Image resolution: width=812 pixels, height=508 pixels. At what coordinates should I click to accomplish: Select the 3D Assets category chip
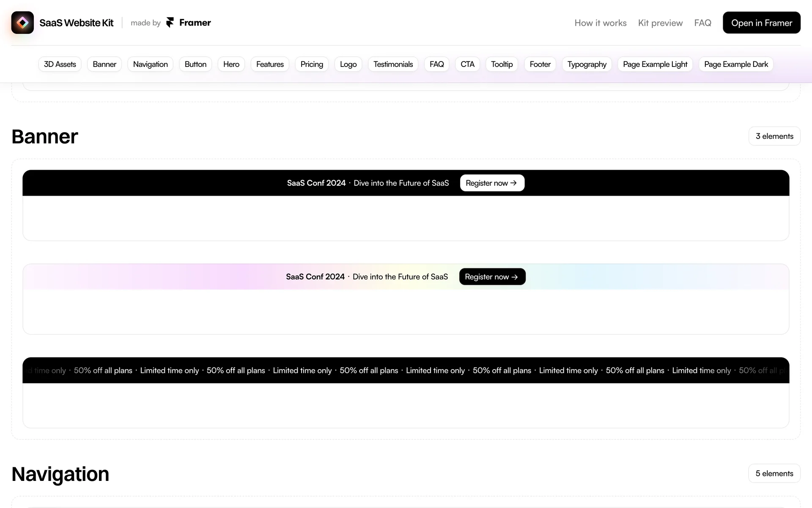(60, 64)
